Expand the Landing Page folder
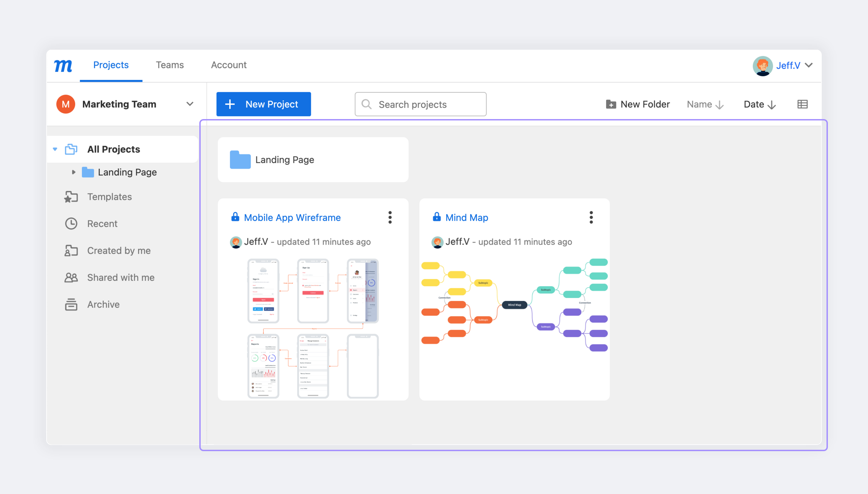The width and height of the screenshot is (868, 494). (x=72, y=172)
